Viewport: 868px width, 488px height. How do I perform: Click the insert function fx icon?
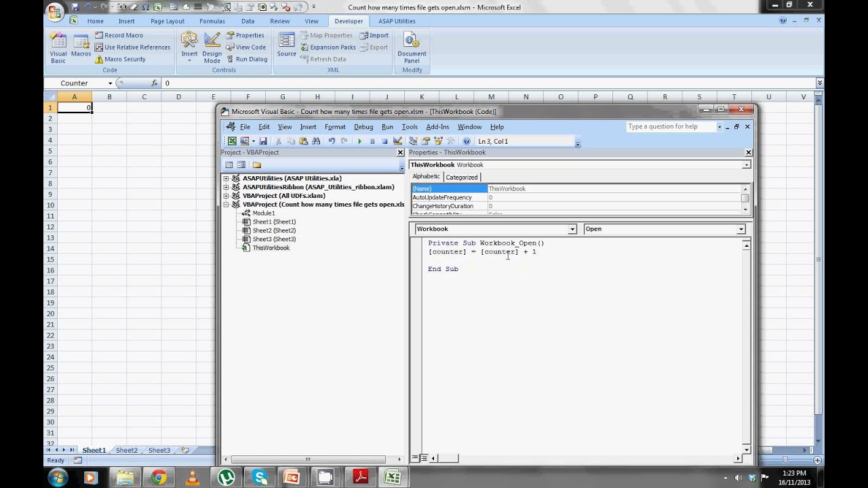pyautogui.click(x=155, y=83)
